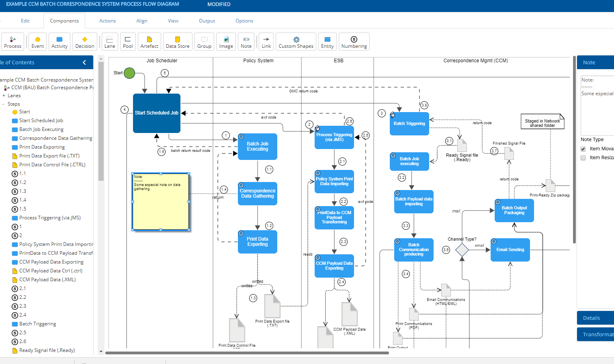Image resolution: width=614 pixels, height=364 pixels.
Task: Click the Channel Type decision diamond
Action: pyautogui.click(x=462, y=250)
